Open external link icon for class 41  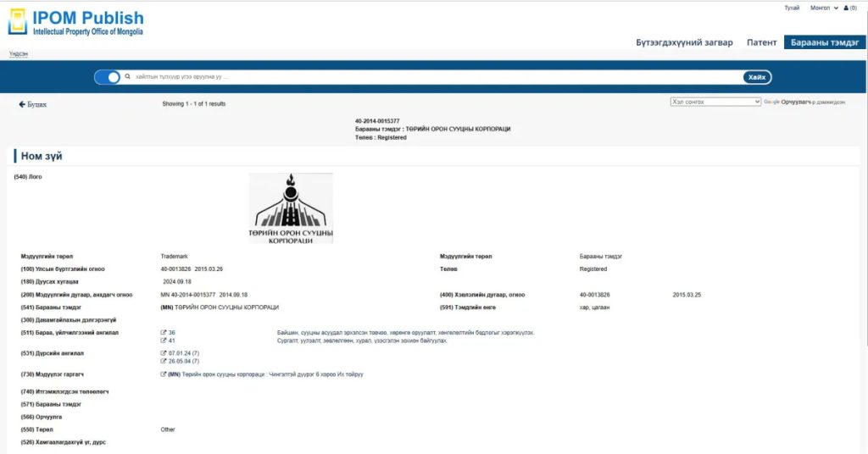click(164, 340)
